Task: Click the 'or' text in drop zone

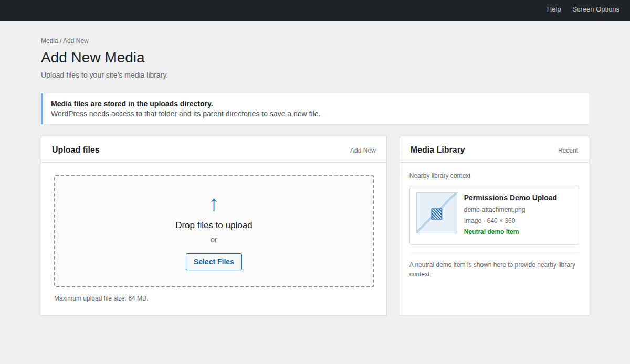Action: point(214,240)
